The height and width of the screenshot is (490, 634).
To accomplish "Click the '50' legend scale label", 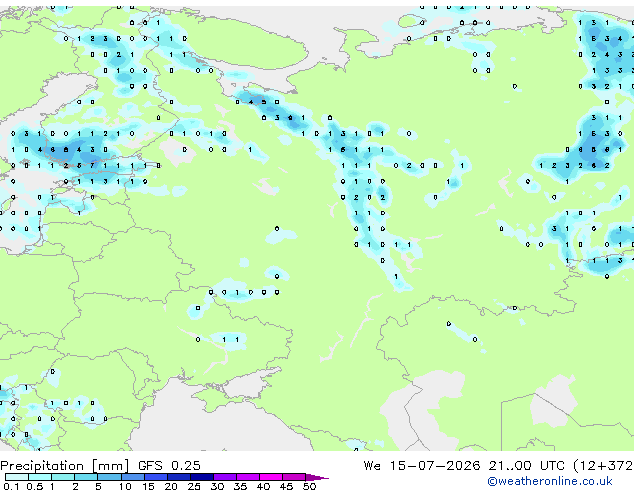I will coord(309,486).
